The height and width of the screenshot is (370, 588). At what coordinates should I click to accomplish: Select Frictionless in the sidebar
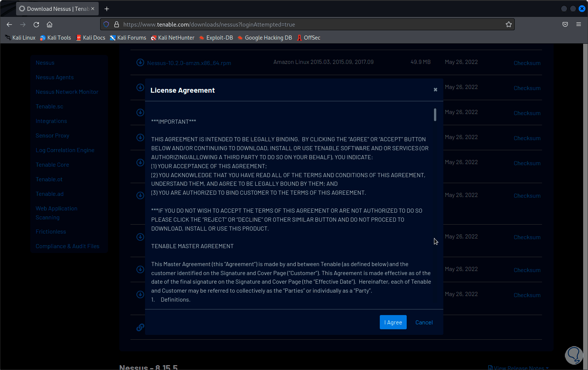click(51, 232)
